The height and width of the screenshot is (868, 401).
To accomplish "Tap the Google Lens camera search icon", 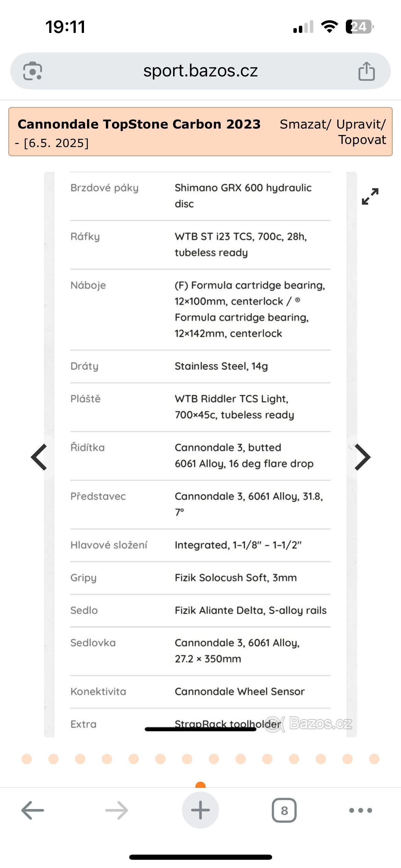I will click(33, 71).
